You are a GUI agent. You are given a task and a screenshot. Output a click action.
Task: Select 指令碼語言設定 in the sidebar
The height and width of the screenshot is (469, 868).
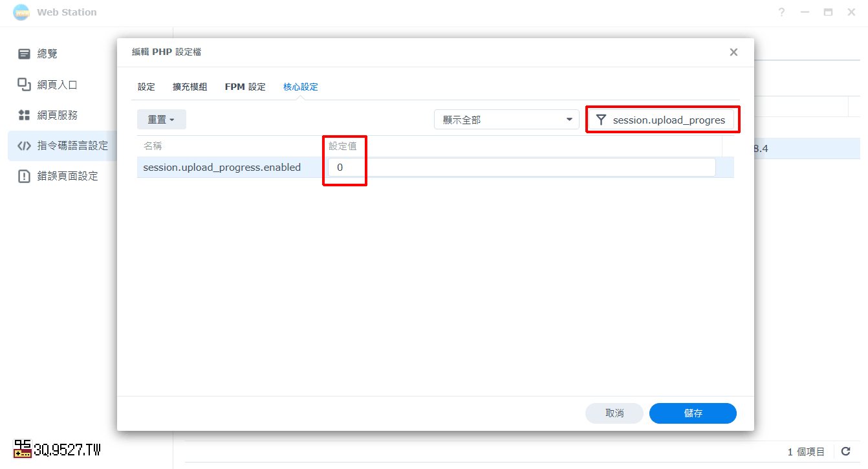coord(62,146)
